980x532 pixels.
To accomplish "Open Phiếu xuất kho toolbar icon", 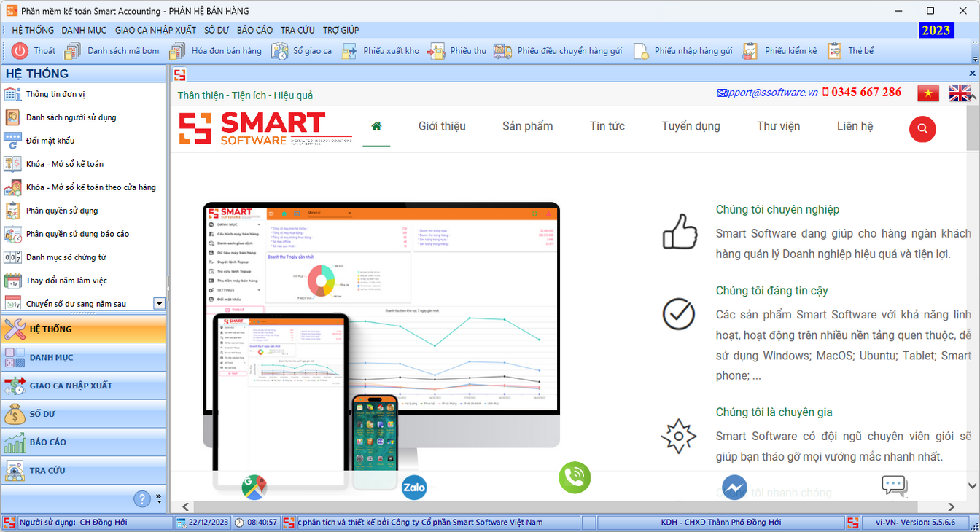I will (x=350, y=51).
